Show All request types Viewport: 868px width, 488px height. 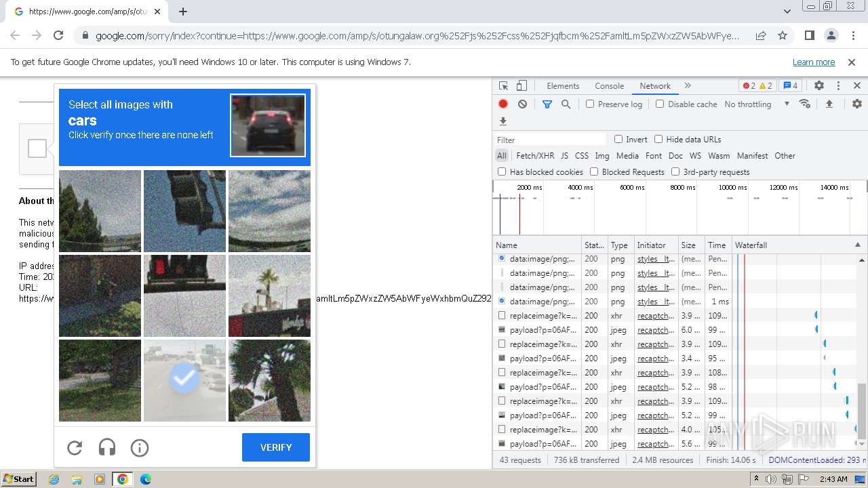(502, 156)
